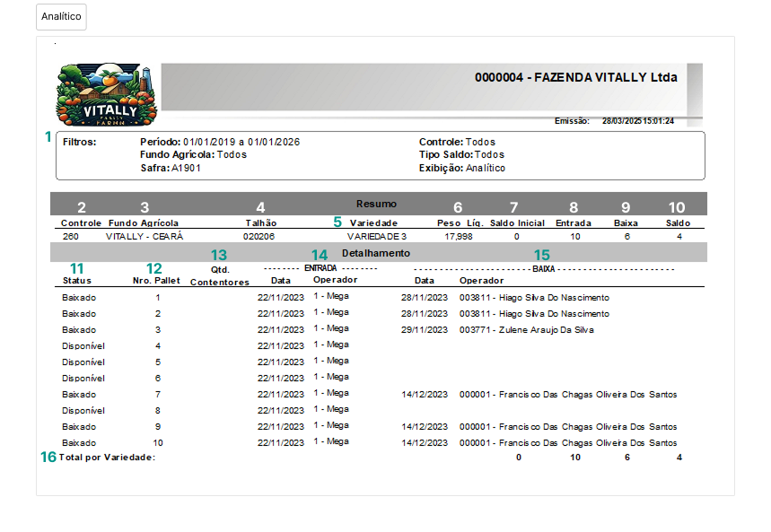The width and height of the screenshot is (771, 532).
Task: Click the pallet number '10' in last row
Action: pyautogui.click(x=158, y=443)
